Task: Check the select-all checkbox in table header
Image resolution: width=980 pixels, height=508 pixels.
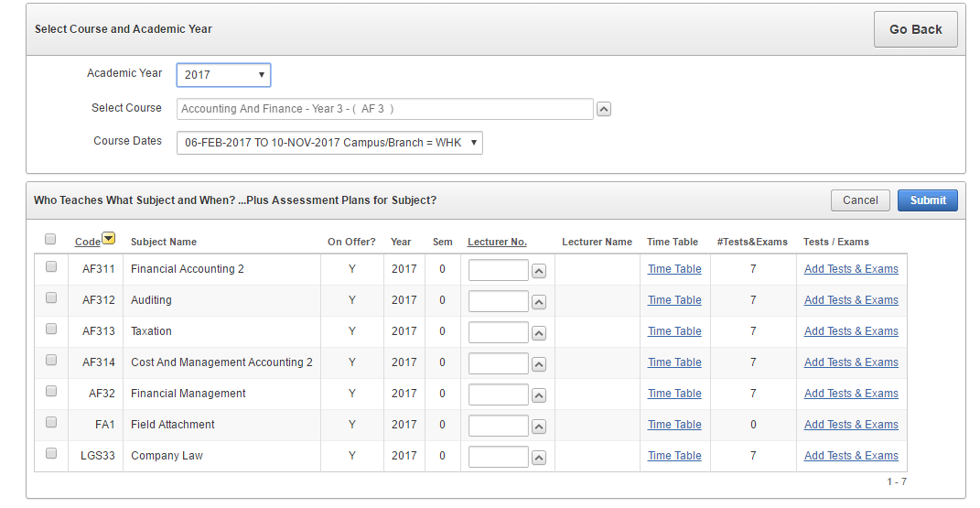Action: point(50,240)
